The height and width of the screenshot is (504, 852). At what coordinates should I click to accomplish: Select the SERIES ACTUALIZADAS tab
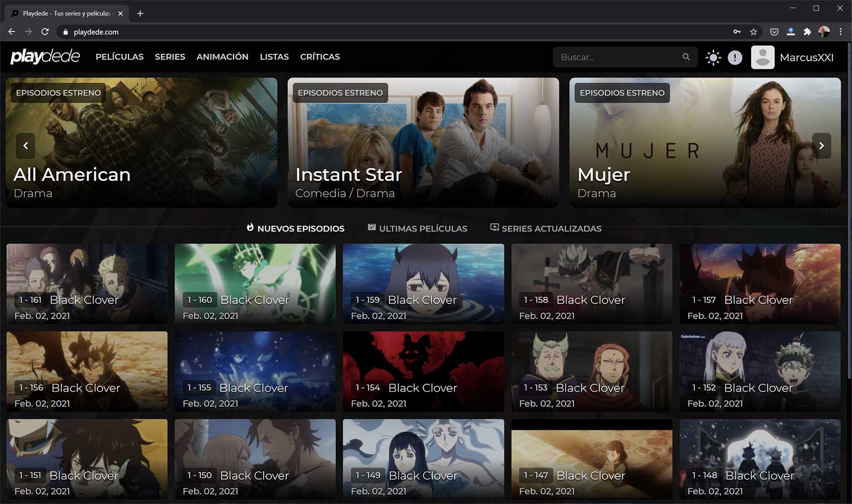click(546, 228)
